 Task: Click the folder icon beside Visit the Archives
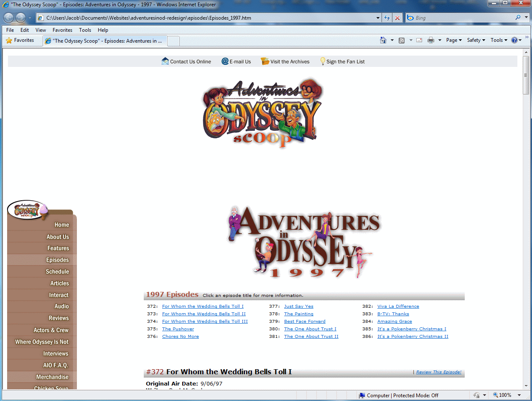pos(265,61)
